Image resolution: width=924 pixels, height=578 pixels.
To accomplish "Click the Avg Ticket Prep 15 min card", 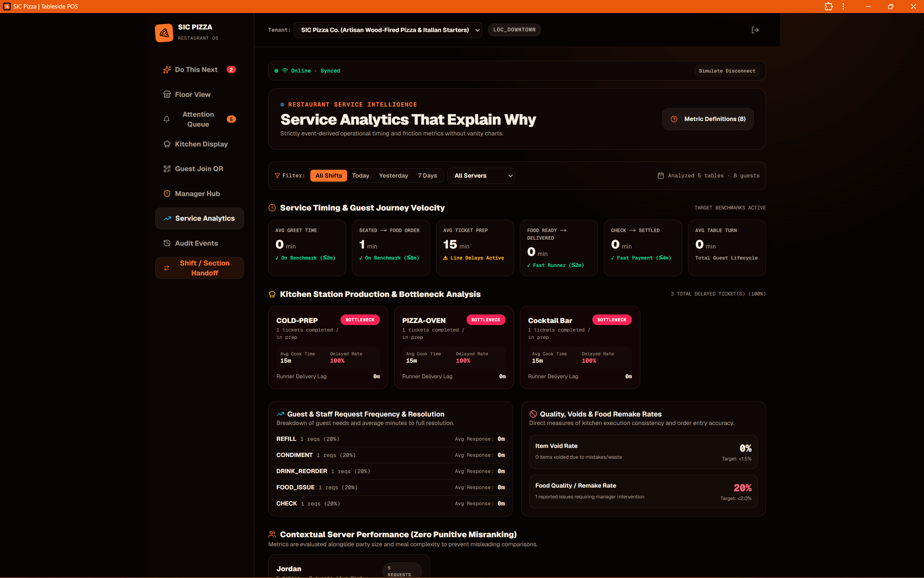I will [474, 247].
